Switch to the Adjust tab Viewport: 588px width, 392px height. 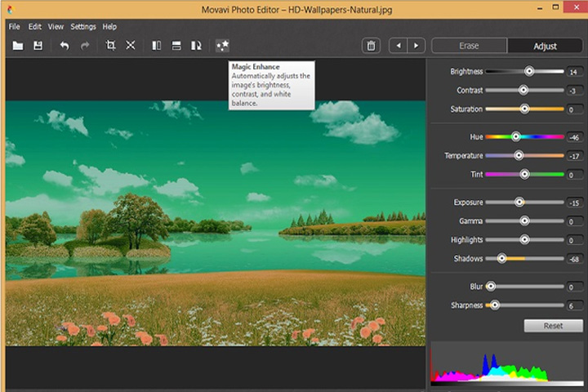545,46
